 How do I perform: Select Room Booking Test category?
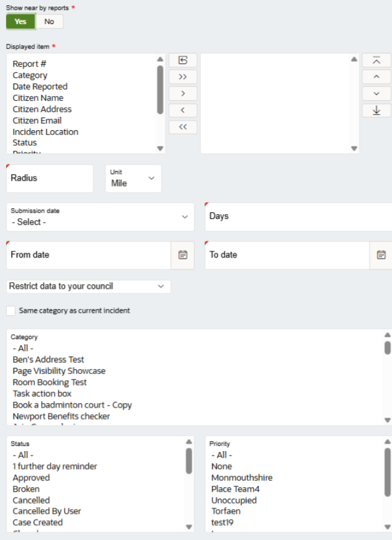[50, 382]
